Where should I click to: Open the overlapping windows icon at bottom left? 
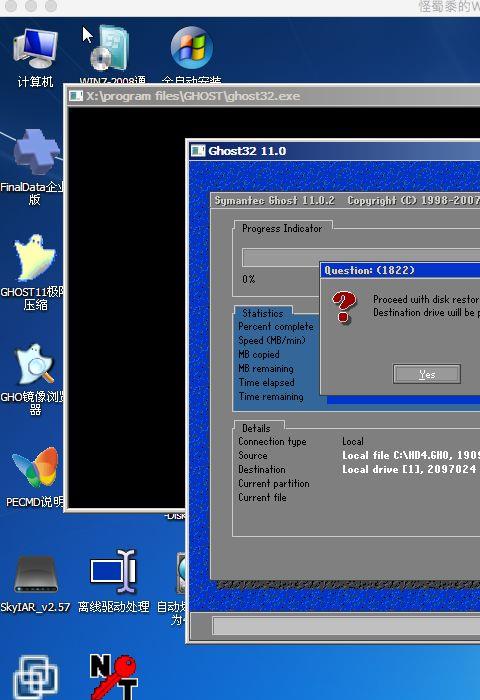36,678
